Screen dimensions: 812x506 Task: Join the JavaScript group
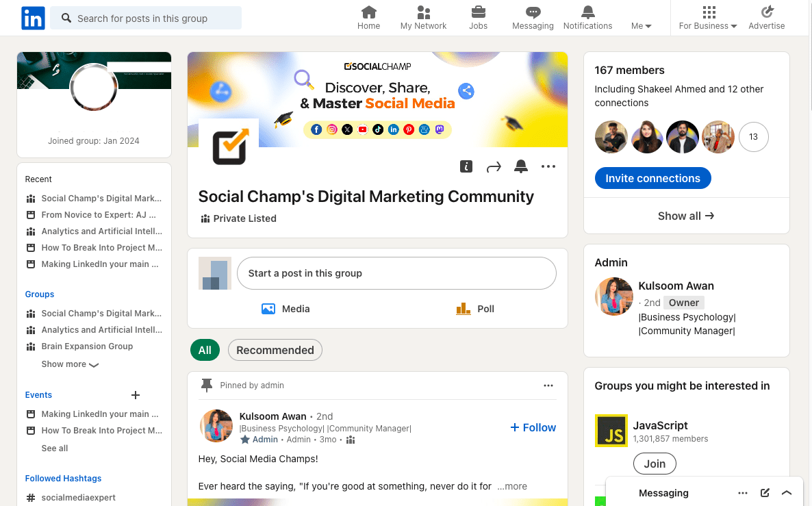pyautogui.click(x=654, y=464)
